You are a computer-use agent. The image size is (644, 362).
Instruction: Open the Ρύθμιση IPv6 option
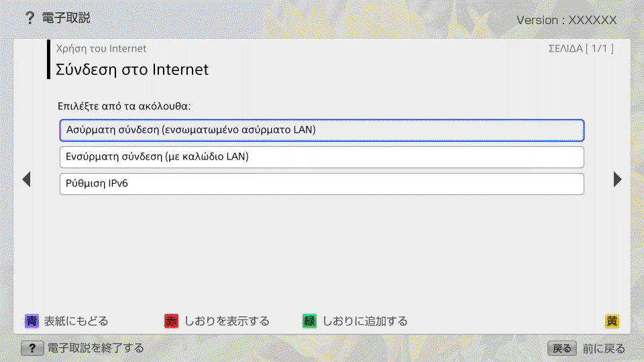point(322,184)
